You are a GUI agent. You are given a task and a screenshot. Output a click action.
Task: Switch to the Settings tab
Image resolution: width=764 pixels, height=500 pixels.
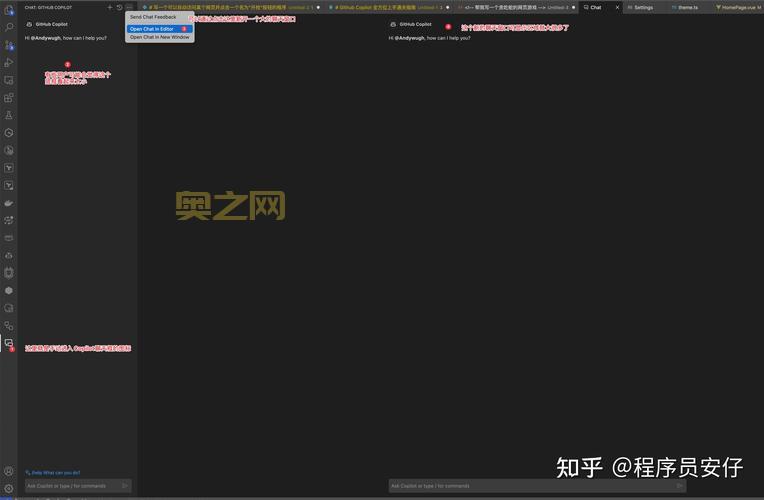[643, 7]
